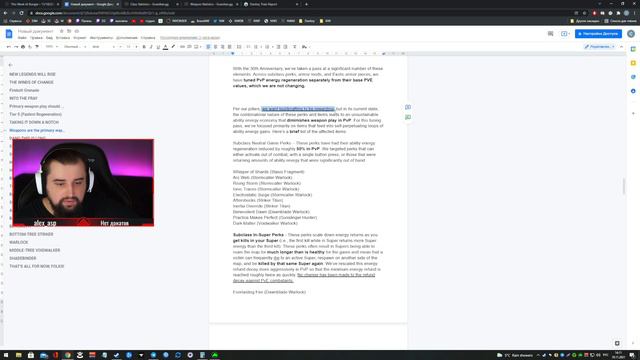
Task: Click explore button at page bottom right
Action: 617,343
